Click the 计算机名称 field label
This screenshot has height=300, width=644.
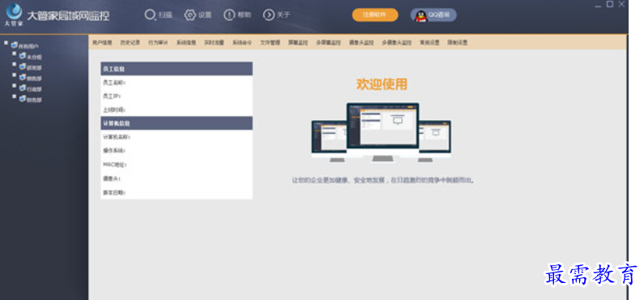pyautogui.click(x=116, y=137)
